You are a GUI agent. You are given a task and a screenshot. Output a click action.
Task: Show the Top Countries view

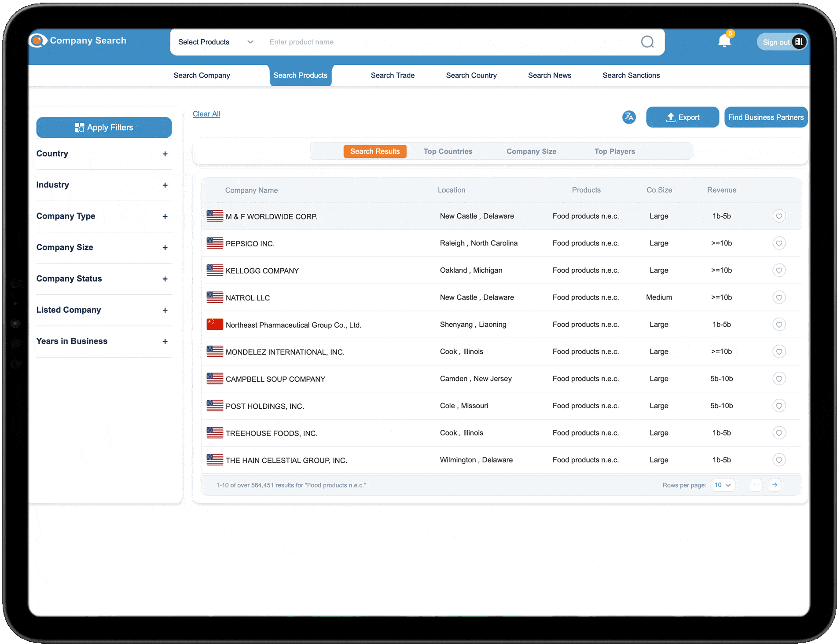click(448, 151)
